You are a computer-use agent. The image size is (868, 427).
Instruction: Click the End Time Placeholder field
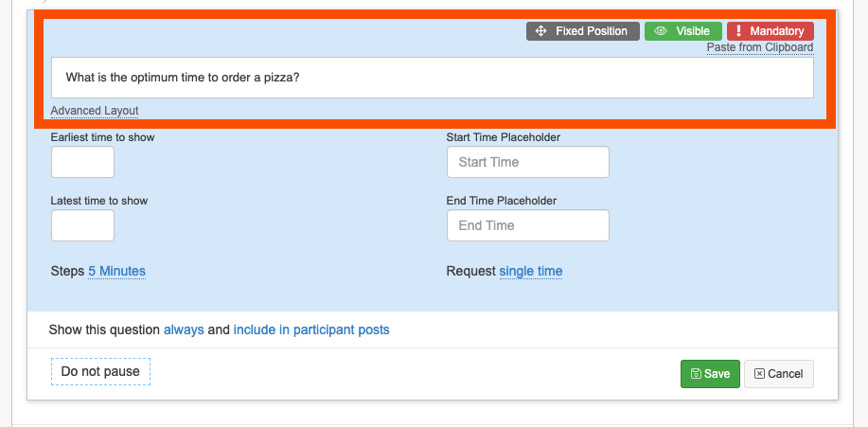point(527,225)
